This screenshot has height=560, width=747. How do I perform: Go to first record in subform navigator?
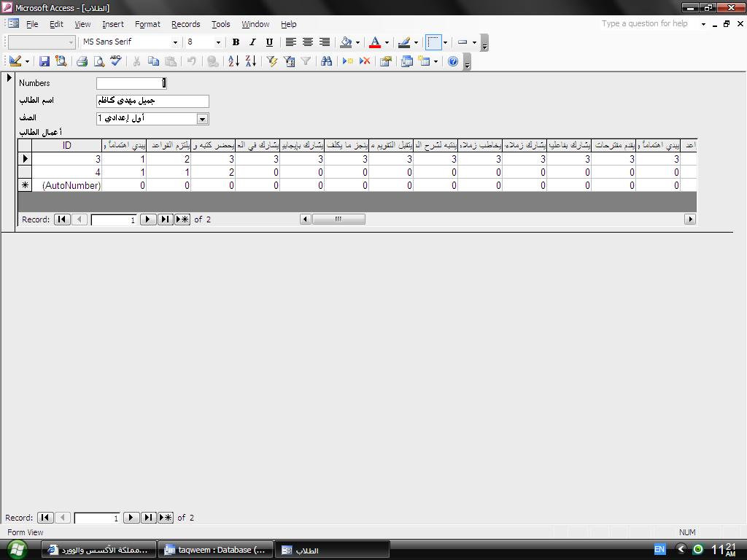[62, 219]
